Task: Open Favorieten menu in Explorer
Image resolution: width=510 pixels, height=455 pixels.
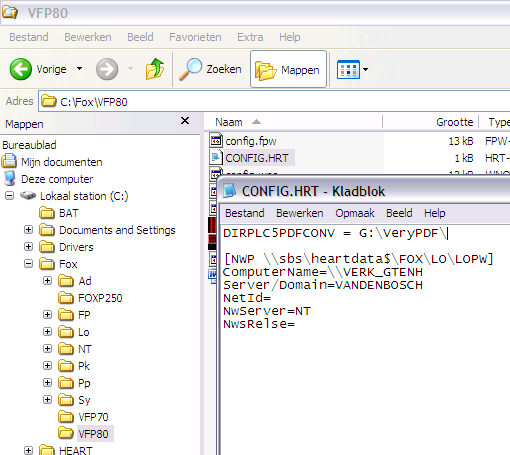Action: (x=195, y=37)
